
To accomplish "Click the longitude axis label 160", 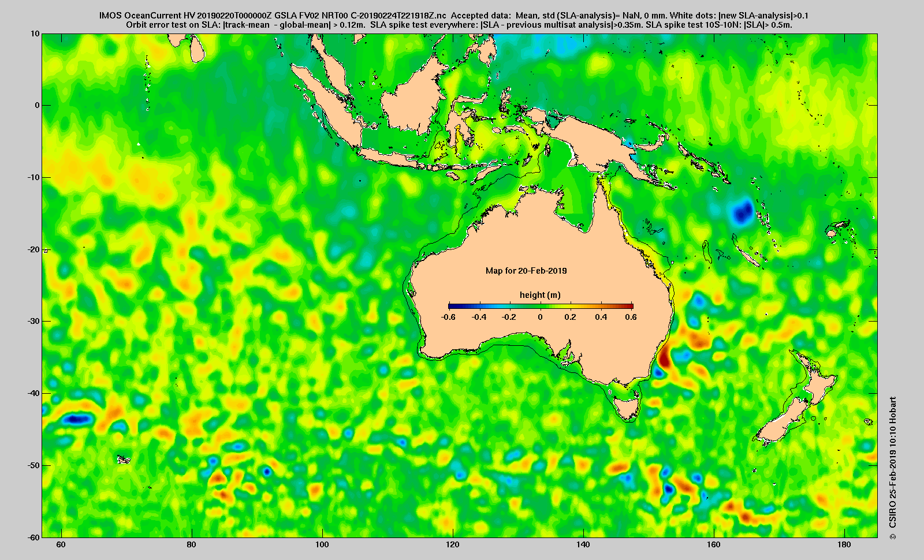I will point(714,545).
